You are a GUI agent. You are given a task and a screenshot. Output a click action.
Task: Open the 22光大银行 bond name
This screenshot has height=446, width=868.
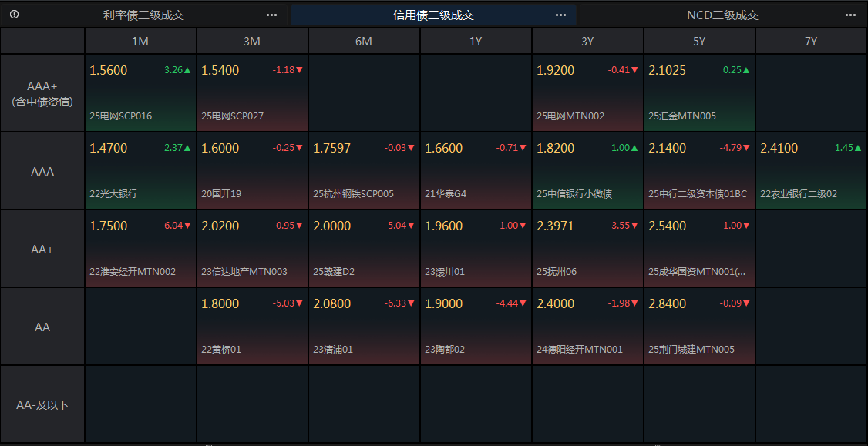tap(113, 194)
